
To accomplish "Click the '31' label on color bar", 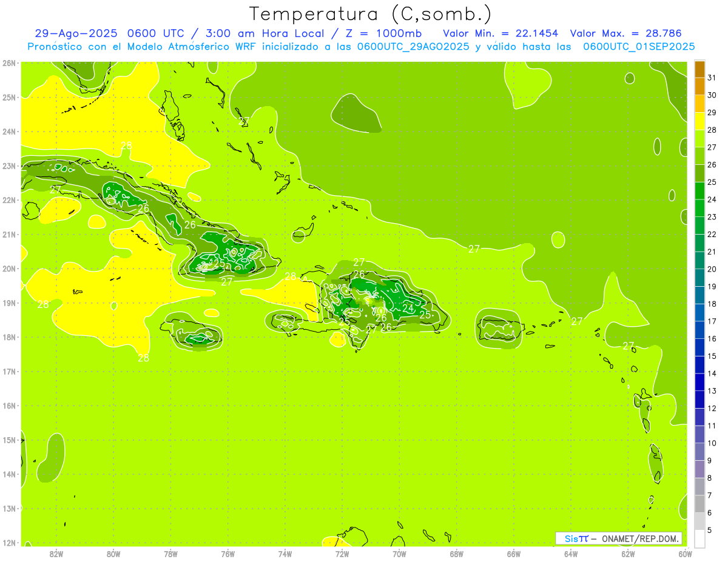I will [x=712, y=77].
